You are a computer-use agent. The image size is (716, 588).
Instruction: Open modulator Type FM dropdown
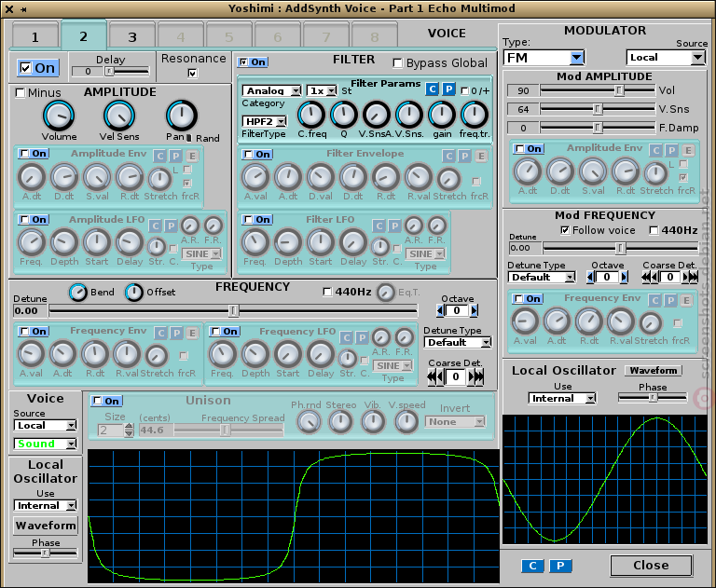coord(544,58)
